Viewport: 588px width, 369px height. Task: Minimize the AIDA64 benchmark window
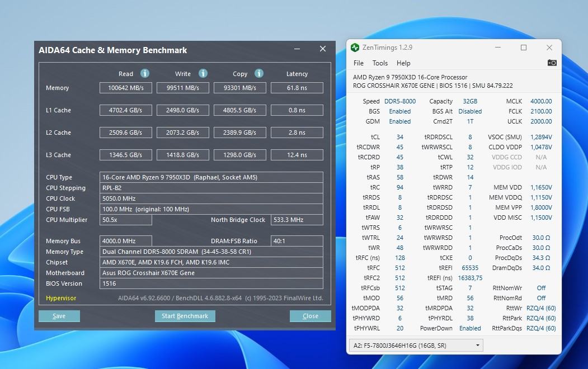pyautogui.click(x=297, y=49)
